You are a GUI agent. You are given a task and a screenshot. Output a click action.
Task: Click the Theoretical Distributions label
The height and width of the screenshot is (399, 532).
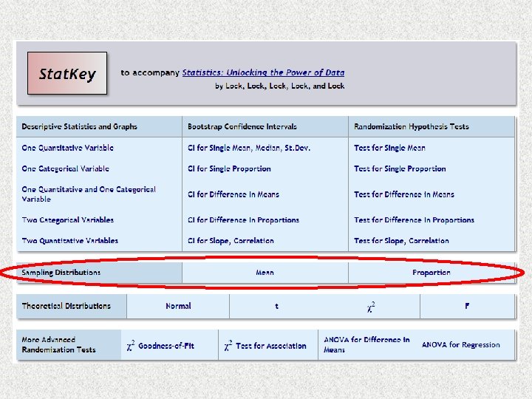[x=66, y=306]
